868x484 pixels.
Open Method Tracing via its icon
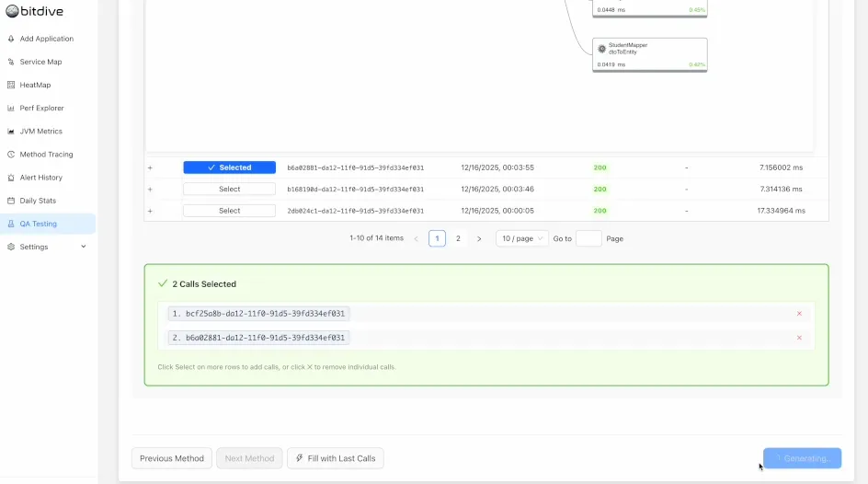pos(11,155)
